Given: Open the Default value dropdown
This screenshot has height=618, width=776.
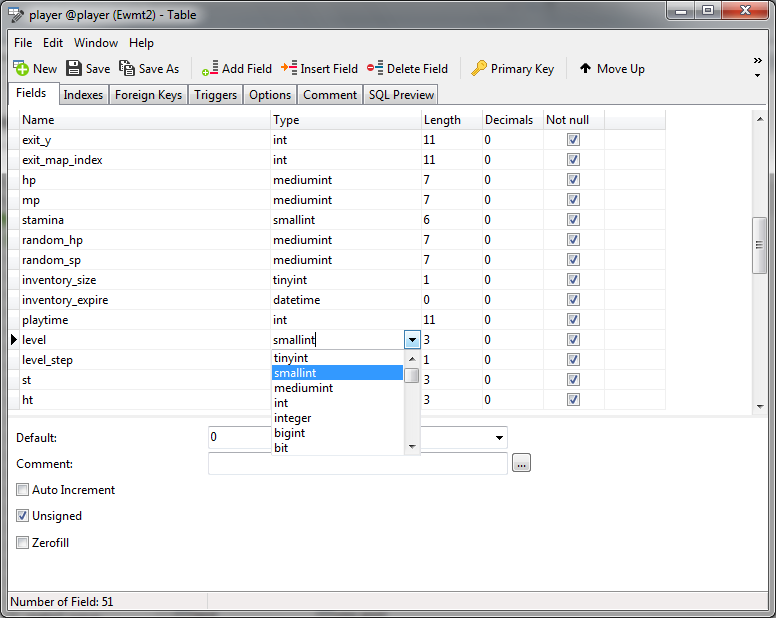Looking at the screenshot, I should (499, 437).
